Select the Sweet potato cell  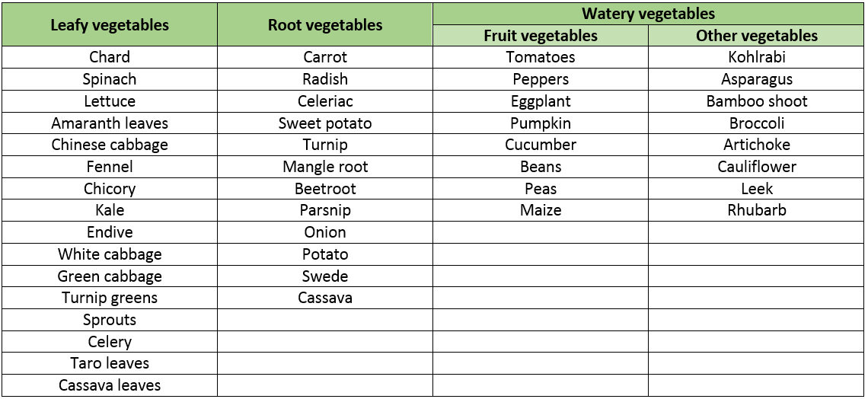click(x=325, y=123)
